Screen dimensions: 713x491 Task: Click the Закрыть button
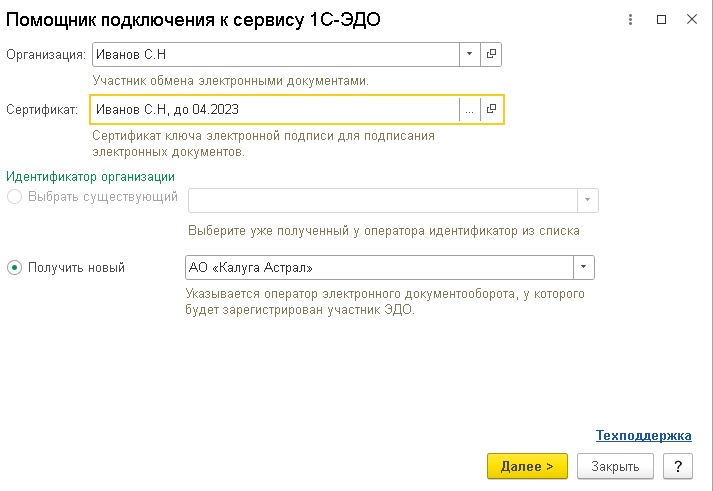pyautogui.click(x=615, y=466)
